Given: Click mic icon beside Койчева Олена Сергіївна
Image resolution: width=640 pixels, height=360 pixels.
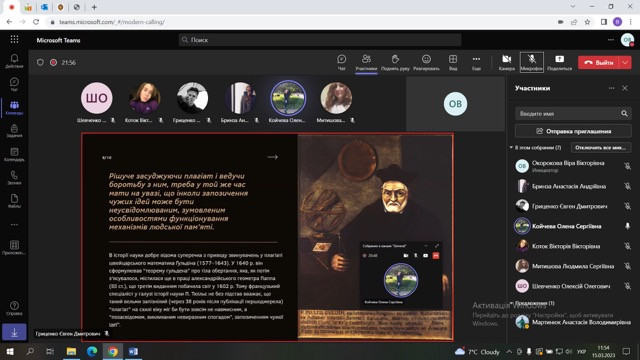Looking at the screenshot, I should pos(627,226).
